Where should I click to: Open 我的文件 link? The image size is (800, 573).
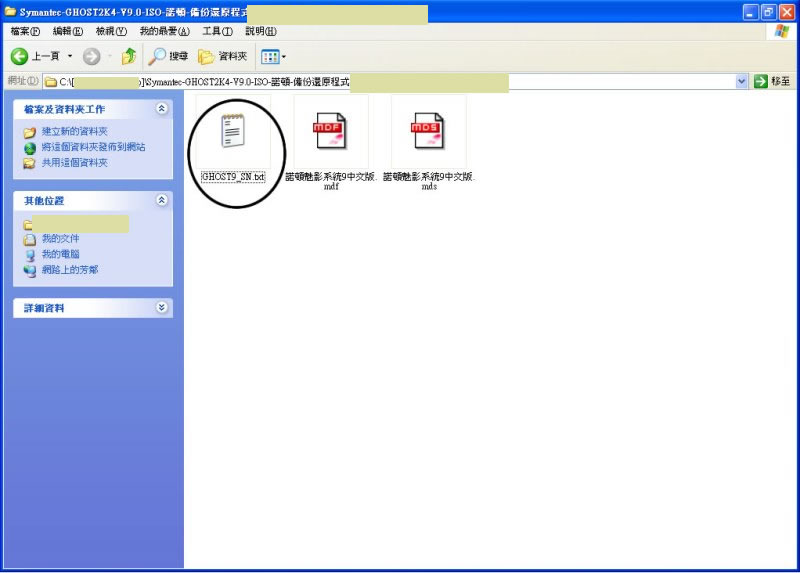tap(60, 238)
